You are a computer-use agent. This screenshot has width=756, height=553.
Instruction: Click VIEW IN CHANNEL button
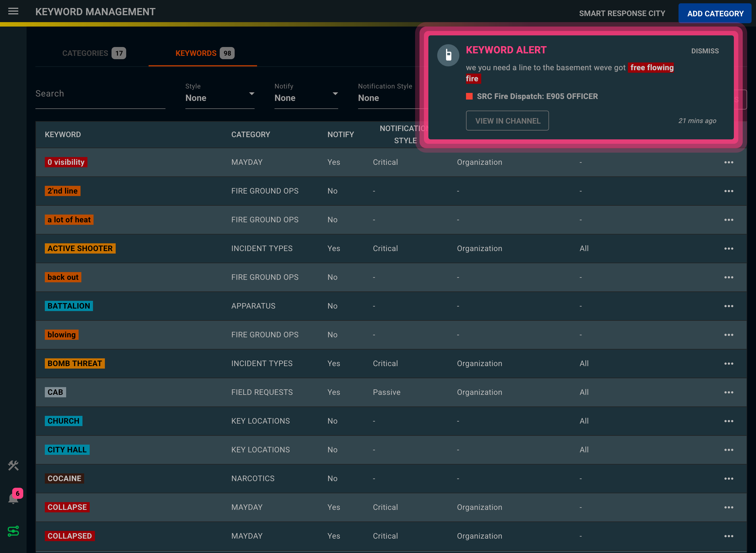507,121
